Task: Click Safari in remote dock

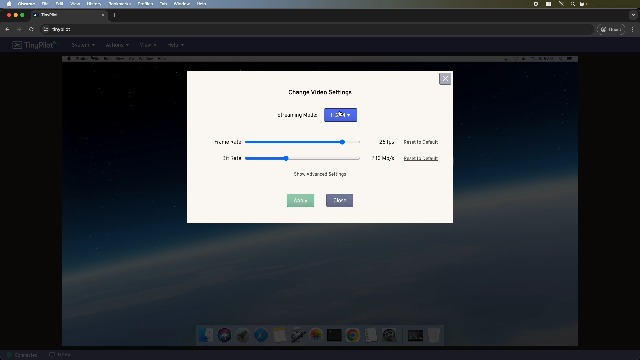Action: coord(261,336)
